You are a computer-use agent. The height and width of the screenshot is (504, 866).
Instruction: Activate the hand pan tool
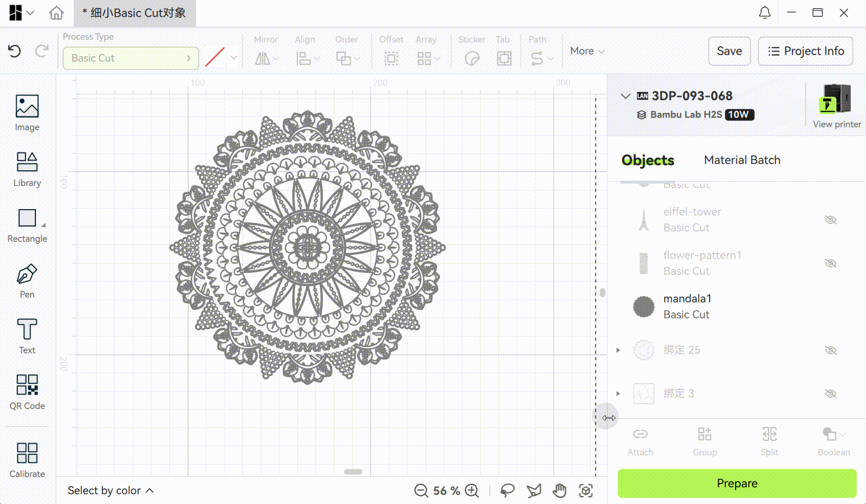[x=559, y=491]
